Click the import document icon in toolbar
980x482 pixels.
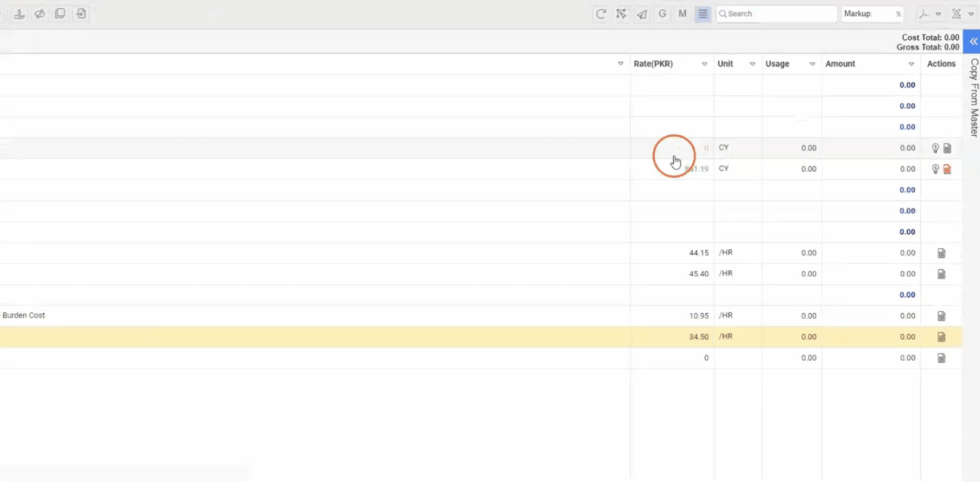81,14
